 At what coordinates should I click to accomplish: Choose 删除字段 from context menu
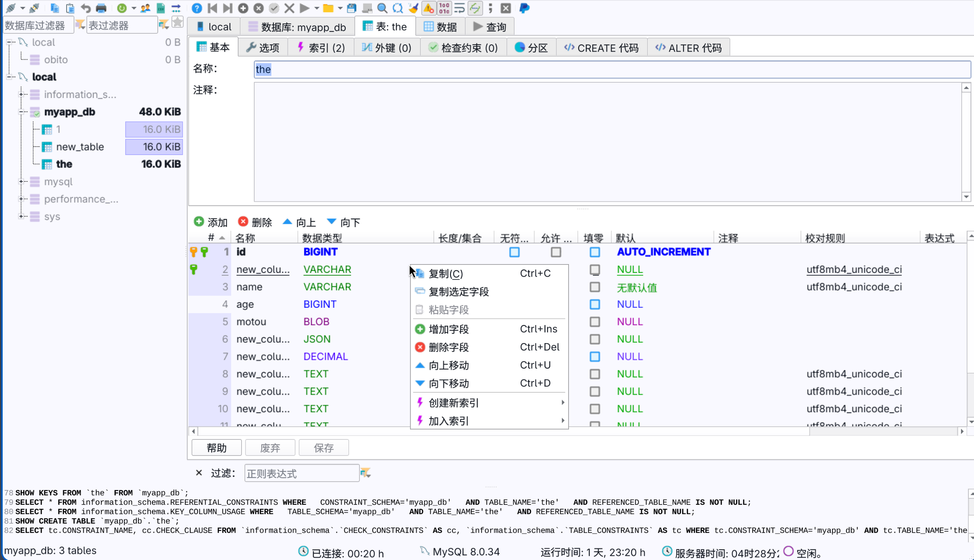point(489,347)
